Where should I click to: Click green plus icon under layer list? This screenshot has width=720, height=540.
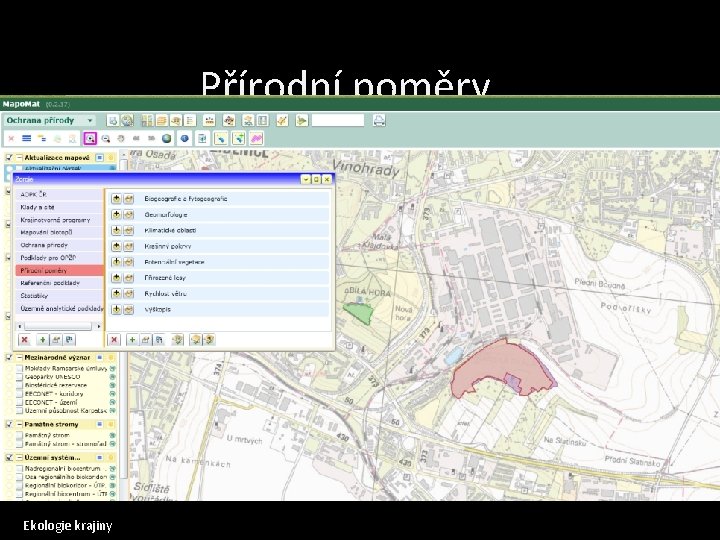(x=132, y=340)
